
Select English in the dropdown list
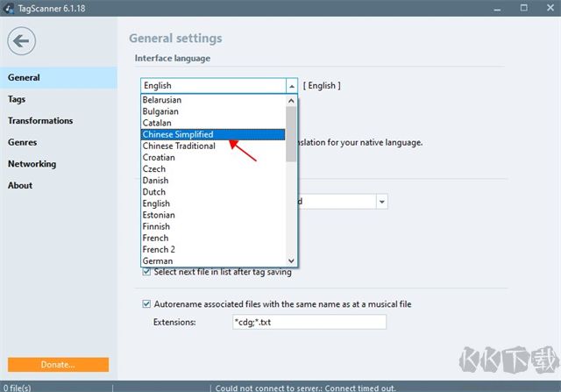tap(213, 203)
